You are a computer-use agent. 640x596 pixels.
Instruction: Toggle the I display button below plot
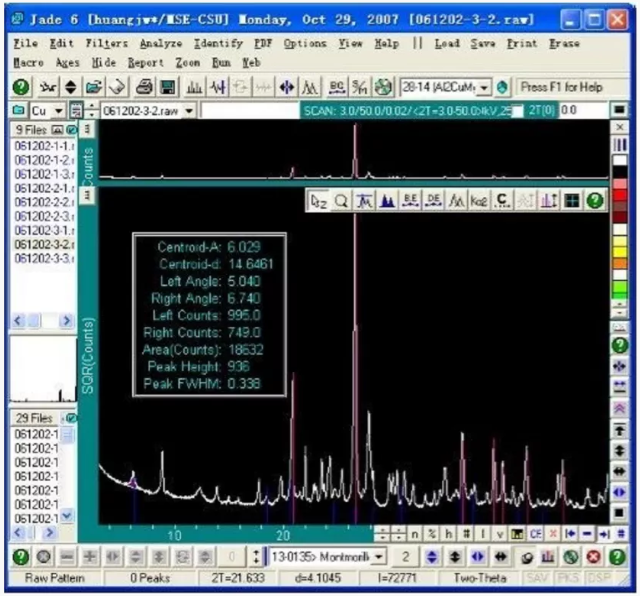[483, 534]
